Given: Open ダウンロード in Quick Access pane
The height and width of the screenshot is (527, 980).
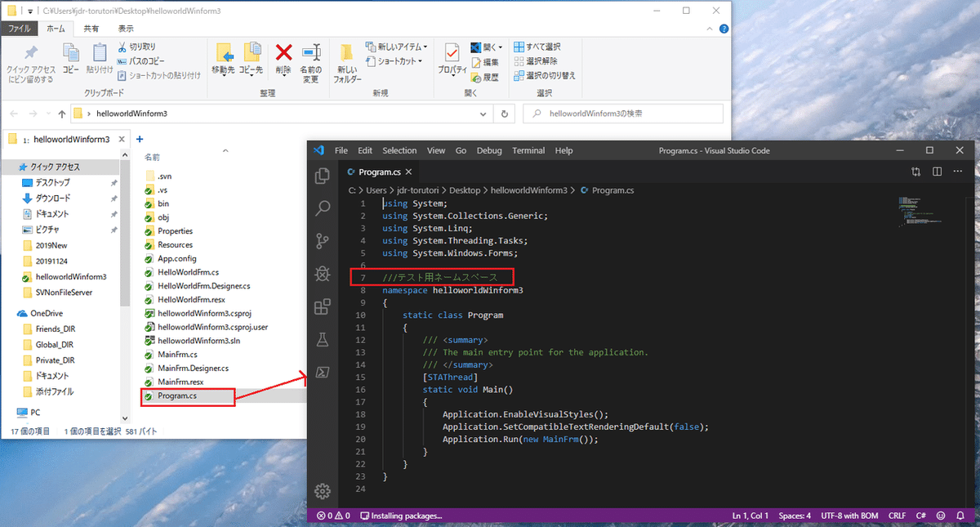Looking at the screenshot, I should 52,198.
